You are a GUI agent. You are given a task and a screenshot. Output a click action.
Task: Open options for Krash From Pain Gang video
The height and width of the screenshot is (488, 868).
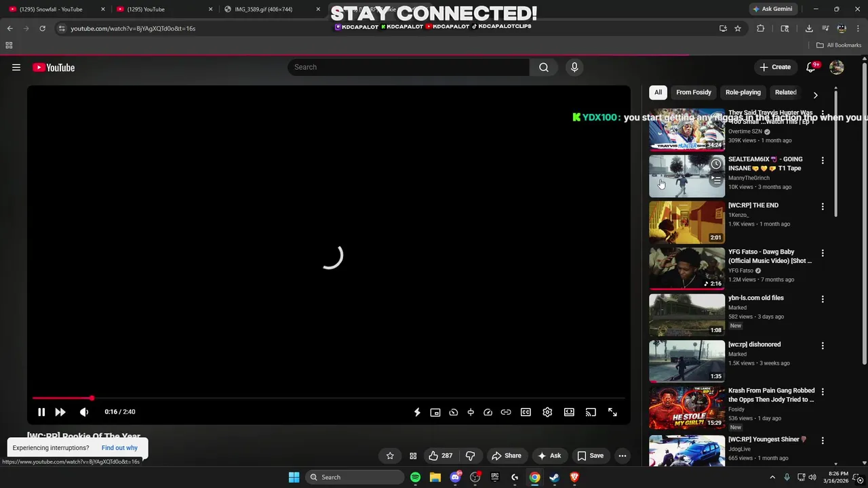[823, 392]
